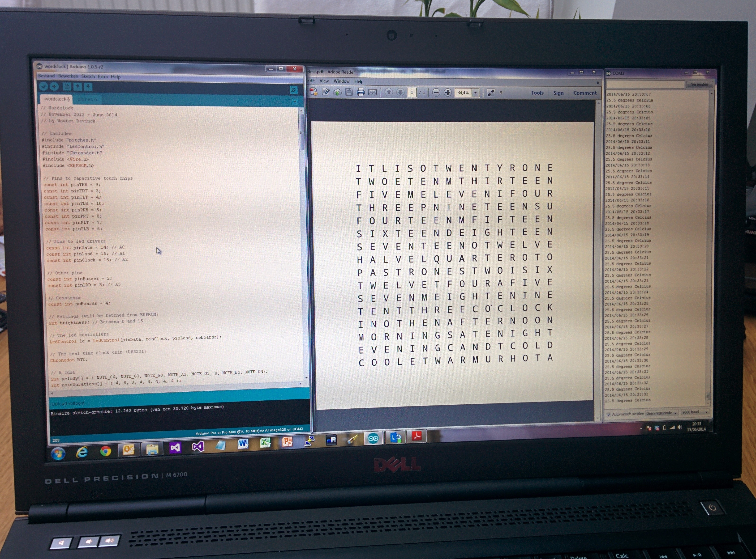Click the Adobe Reader zoom in plus button

click(x=447, y=92)
